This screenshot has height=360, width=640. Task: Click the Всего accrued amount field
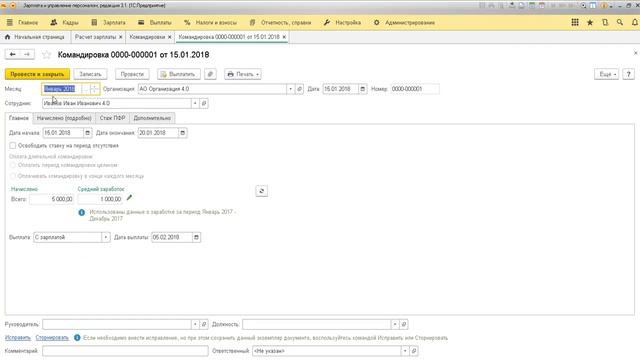pos(51,199)
